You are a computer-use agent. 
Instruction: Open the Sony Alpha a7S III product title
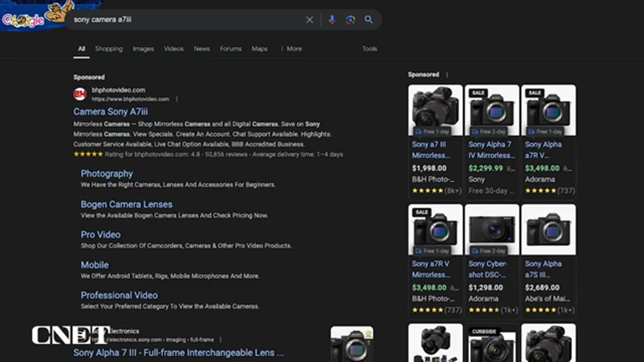coord(543,269)
